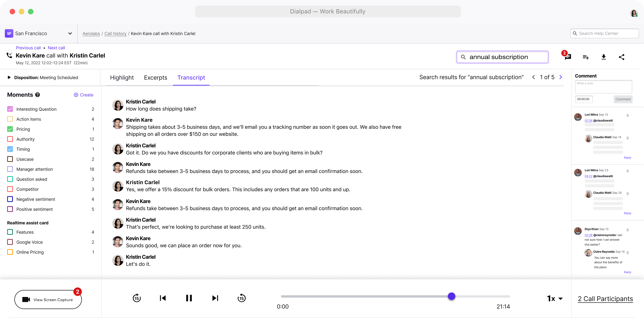Check the Manager attention filter

(x=10, y=169)
